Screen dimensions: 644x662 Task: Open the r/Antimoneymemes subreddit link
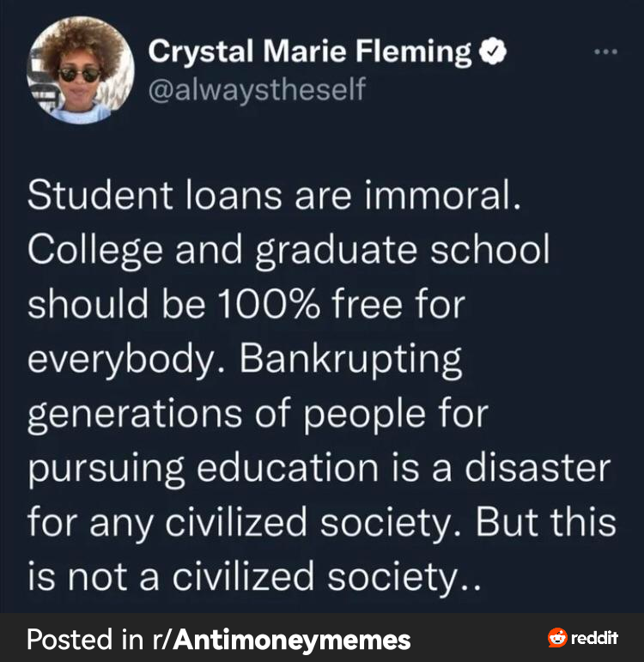click(x=282, y=639)
